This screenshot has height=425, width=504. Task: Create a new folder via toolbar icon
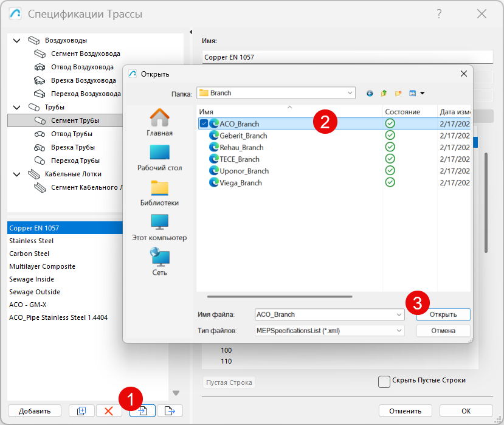point(398,93)
